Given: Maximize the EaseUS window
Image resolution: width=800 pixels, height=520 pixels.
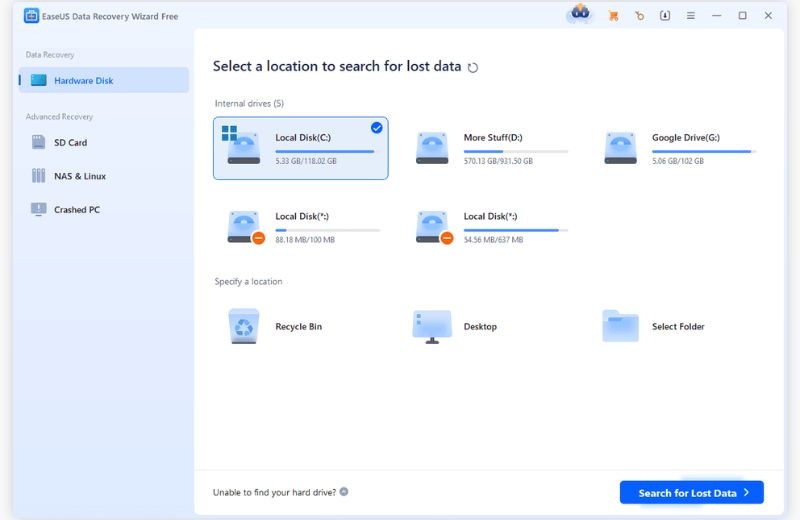Looking at the screenshot, I should tap(742, 16).
